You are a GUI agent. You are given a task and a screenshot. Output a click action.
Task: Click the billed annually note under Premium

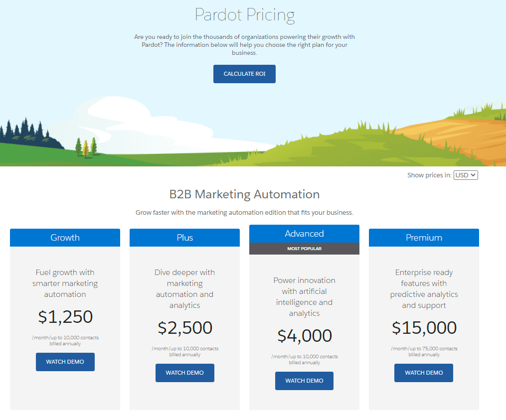click(423, 351)
